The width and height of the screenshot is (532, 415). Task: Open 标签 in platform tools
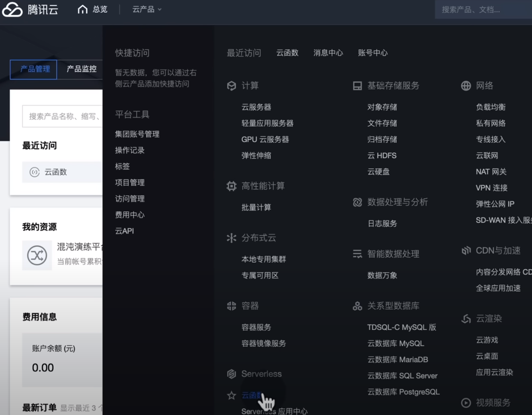[x=122, y=166]
